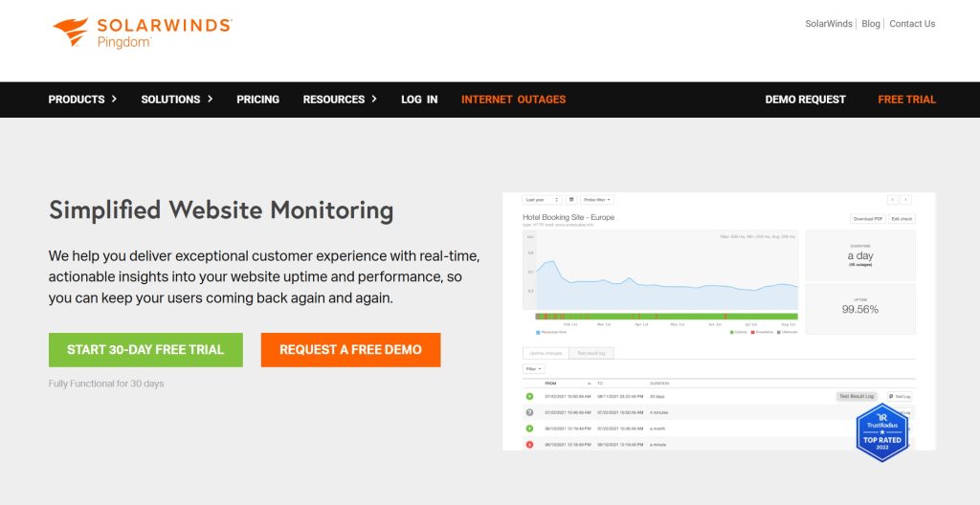980x505 pixels.
Task: Expand the Resources navigation menu
Action: click(x=340, y=99)
